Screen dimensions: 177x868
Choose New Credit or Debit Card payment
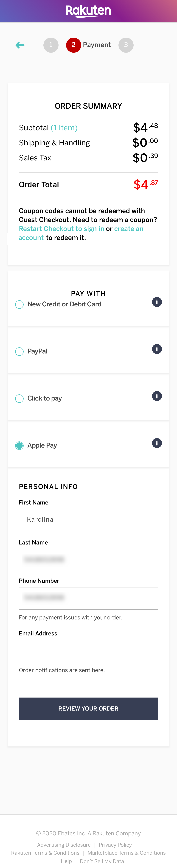(x=19, y=304)
